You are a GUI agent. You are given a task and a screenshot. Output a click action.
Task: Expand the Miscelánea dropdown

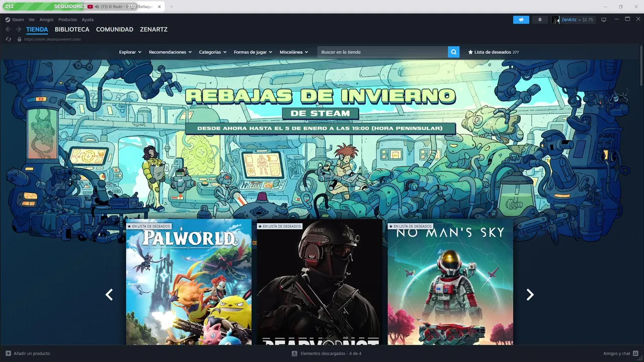point(294,52)
